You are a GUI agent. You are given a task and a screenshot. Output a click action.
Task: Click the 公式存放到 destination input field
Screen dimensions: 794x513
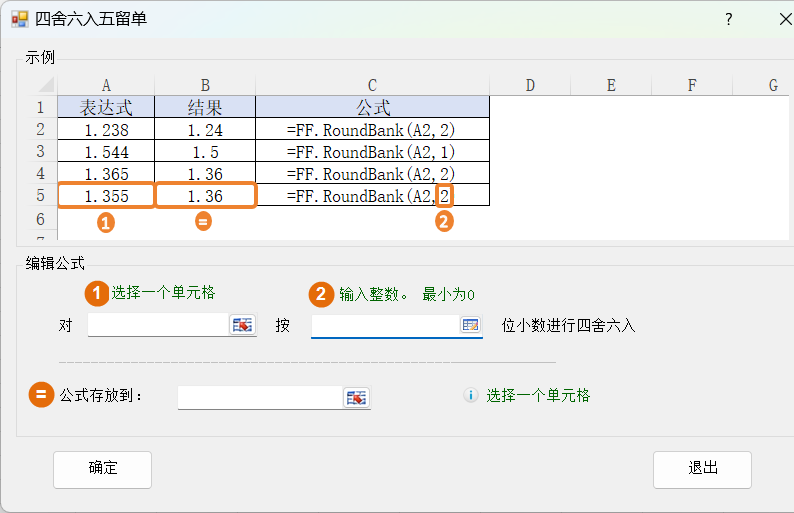point(260,398)
